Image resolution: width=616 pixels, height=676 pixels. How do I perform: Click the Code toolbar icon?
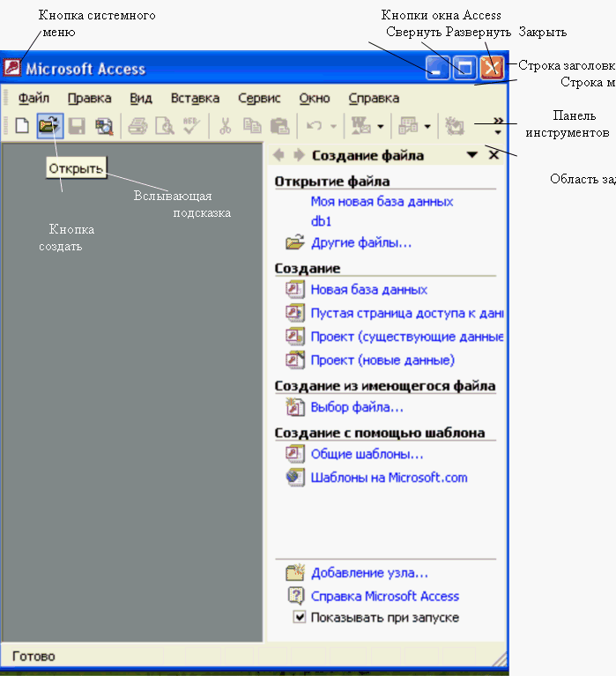(454, 126)
